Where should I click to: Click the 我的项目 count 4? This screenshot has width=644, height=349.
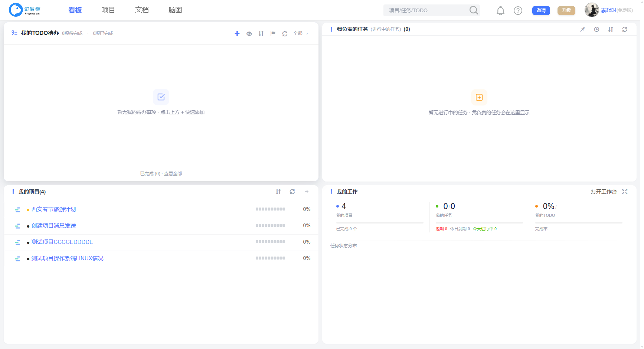[344, 206]
